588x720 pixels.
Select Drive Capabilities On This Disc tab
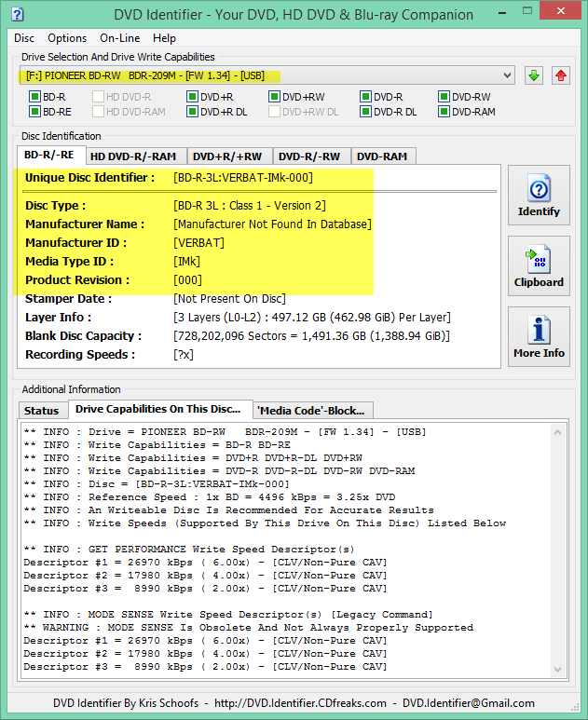point(158,409)
